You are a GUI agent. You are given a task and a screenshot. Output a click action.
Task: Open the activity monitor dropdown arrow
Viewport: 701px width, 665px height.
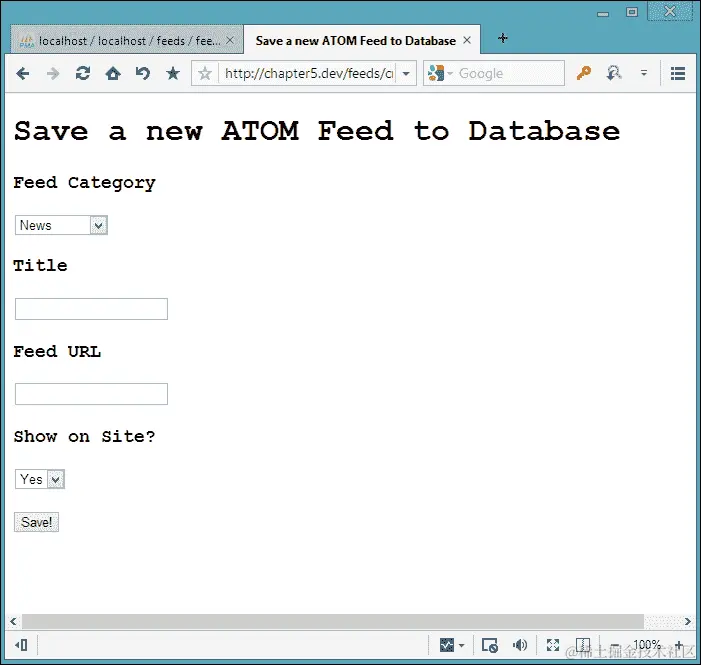pyautogui.click(x=461, y=645)
